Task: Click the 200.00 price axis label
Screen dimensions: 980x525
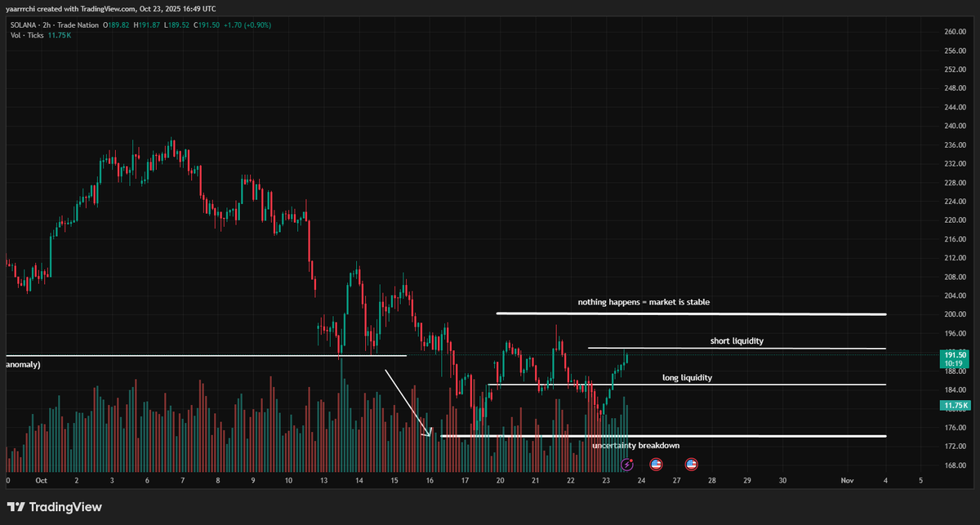Action: (955, 314)
